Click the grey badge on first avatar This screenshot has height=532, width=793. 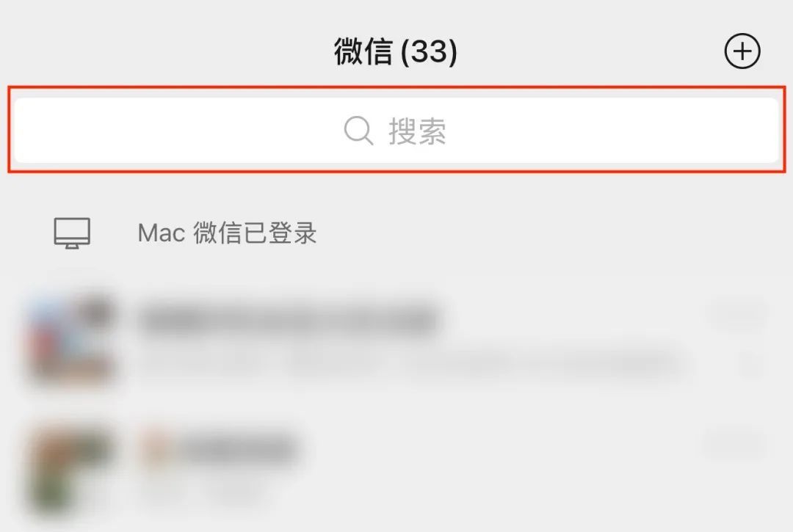click(95, 308)
